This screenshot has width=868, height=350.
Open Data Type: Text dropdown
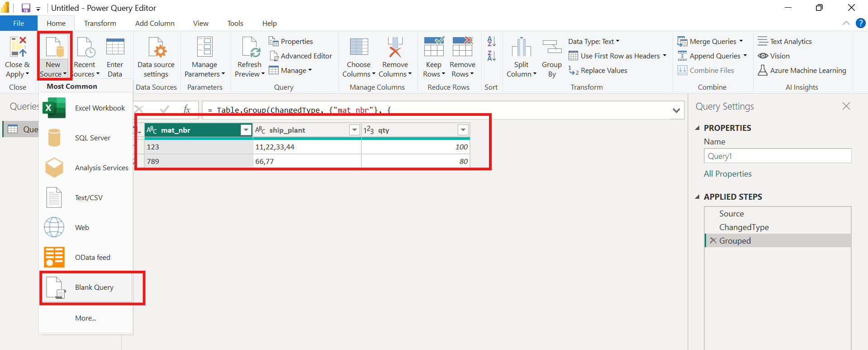[594, 41]
